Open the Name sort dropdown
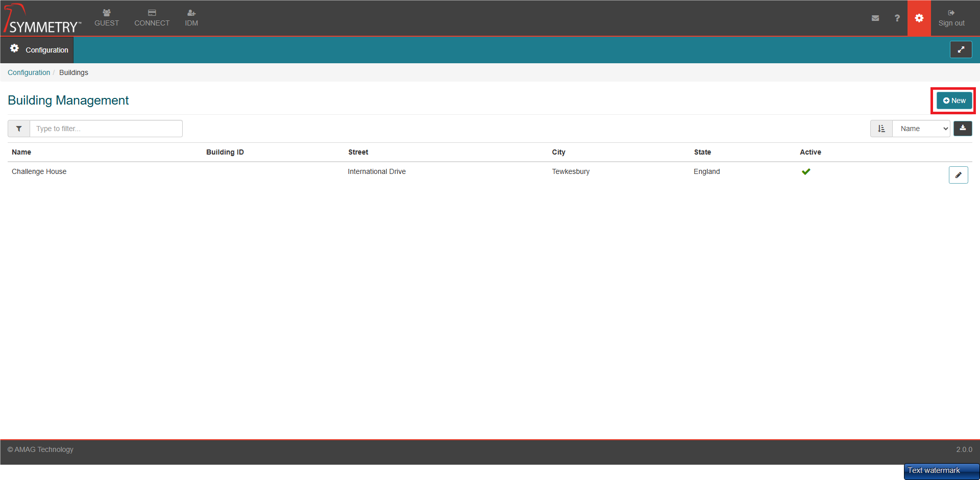 (921, 129)
